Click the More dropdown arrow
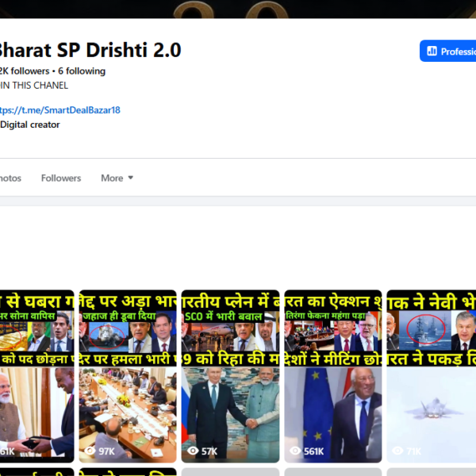Image resolution: width=476 pixels, height=476 pixels. pos(131,178)
